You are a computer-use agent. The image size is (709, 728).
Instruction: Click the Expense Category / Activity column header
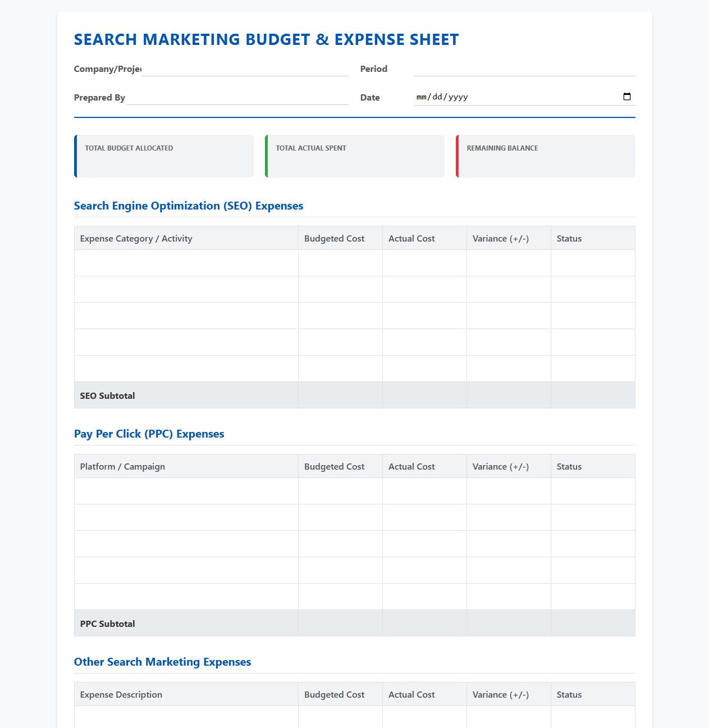point(186,238)
